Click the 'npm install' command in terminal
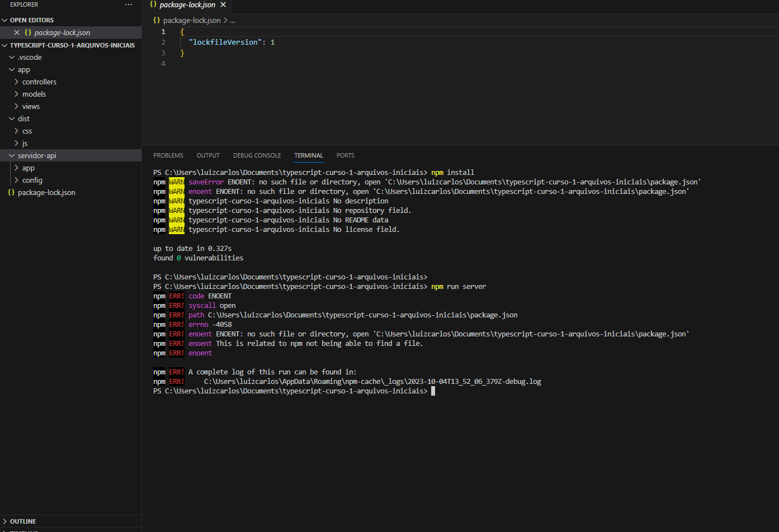This screenshot has height=532, width=779. 452,172
